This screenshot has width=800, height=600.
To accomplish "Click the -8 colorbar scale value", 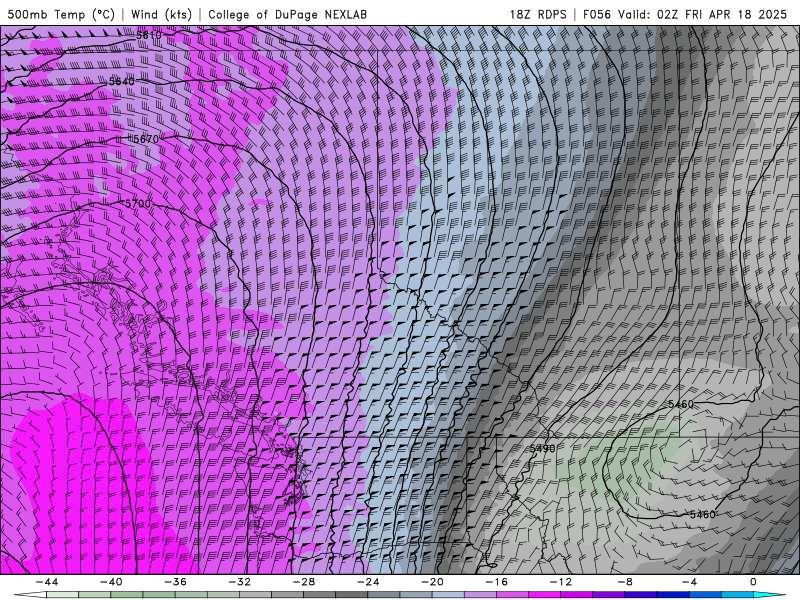I will [x=625, y=582].
